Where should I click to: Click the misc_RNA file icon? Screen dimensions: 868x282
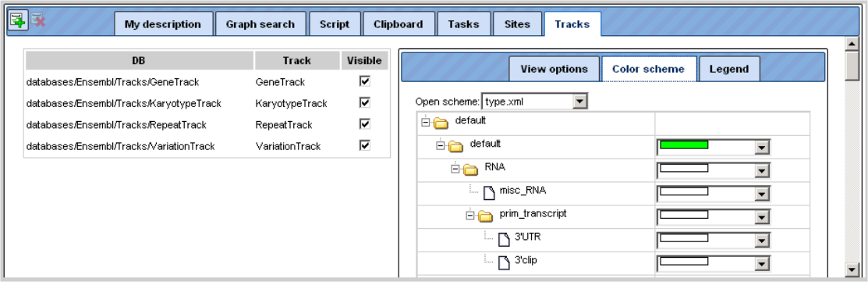(x=489, y=193)
